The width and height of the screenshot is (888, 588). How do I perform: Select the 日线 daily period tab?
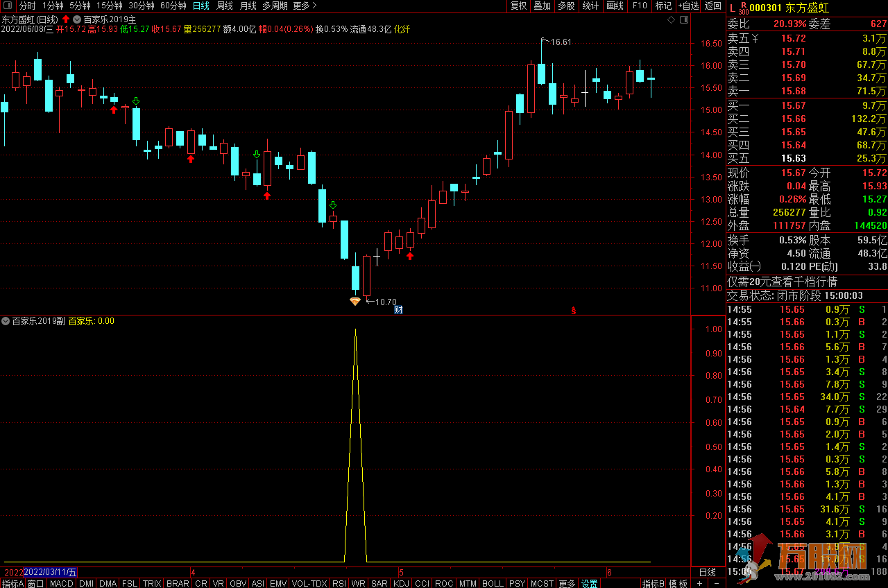tap(201, 6)
